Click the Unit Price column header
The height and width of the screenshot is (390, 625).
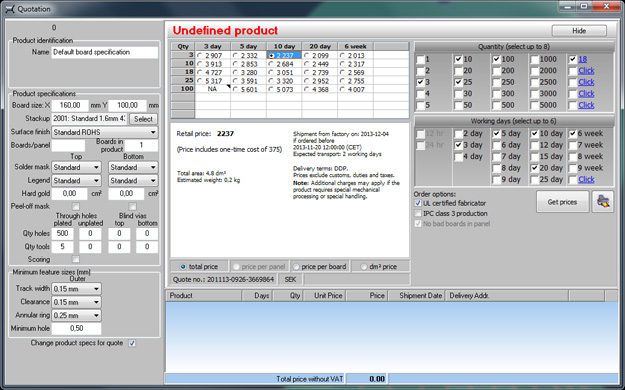click(x=325, y=295)
